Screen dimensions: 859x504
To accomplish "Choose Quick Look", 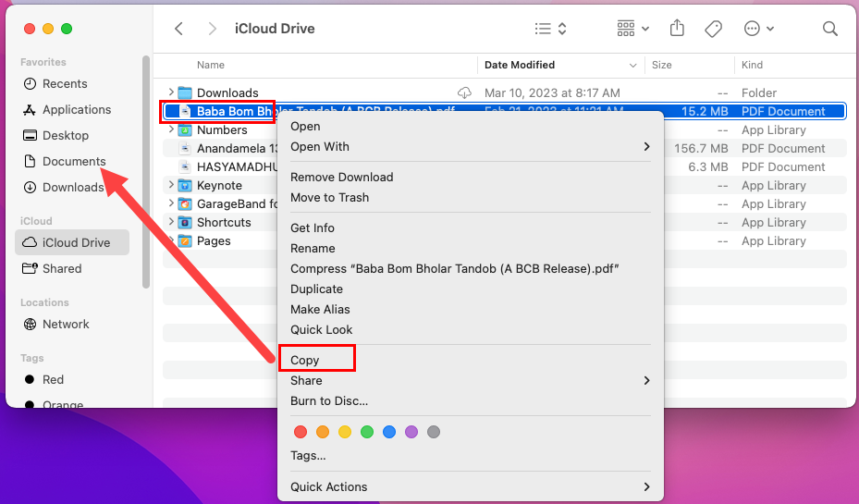I will click(322, 329).
